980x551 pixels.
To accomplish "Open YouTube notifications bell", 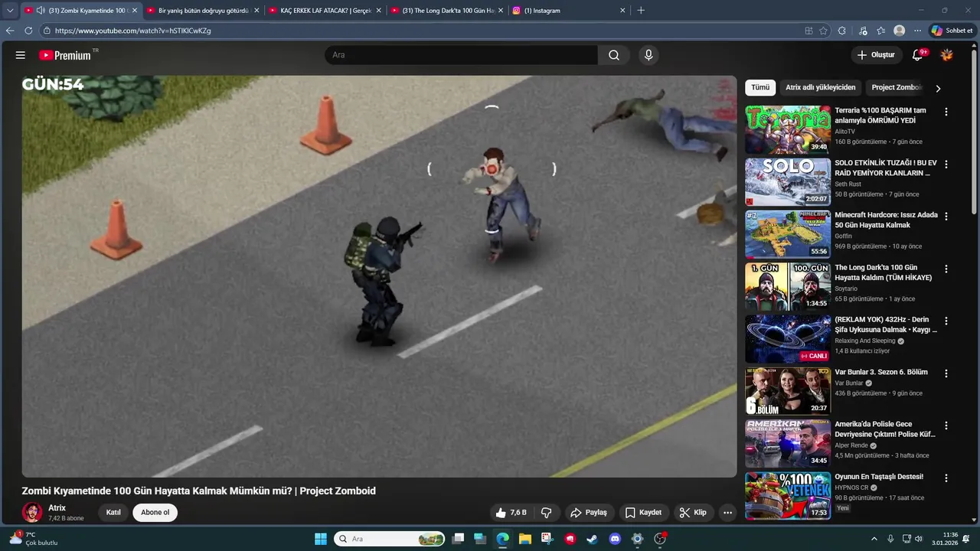I will (x=917, y=55).
